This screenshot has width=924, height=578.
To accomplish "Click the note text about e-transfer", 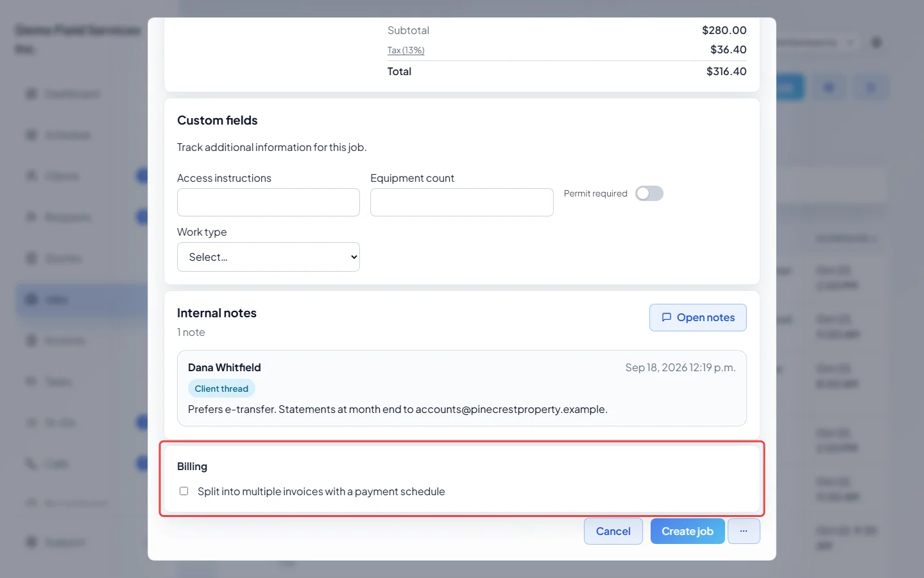I will [398, 409].
